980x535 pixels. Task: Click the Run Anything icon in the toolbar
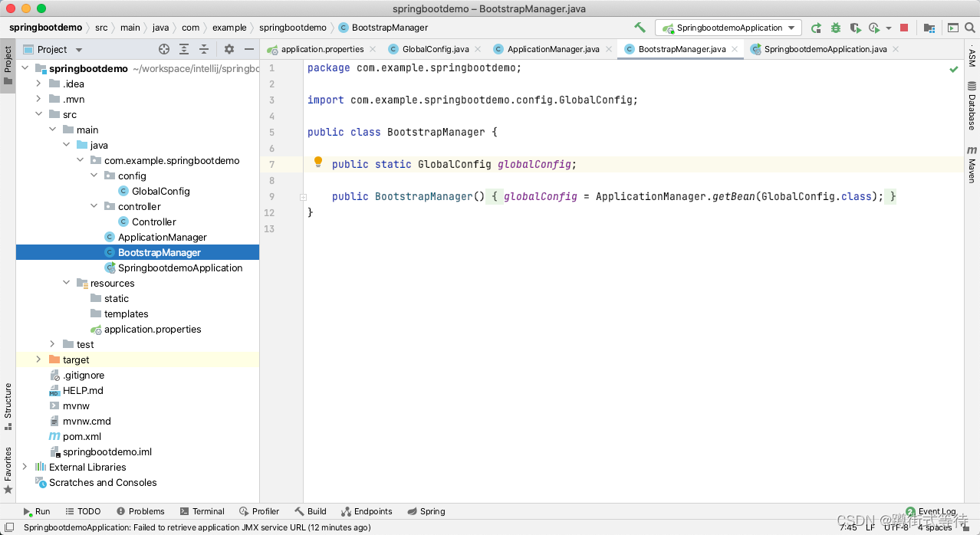[x=953, y=28]
